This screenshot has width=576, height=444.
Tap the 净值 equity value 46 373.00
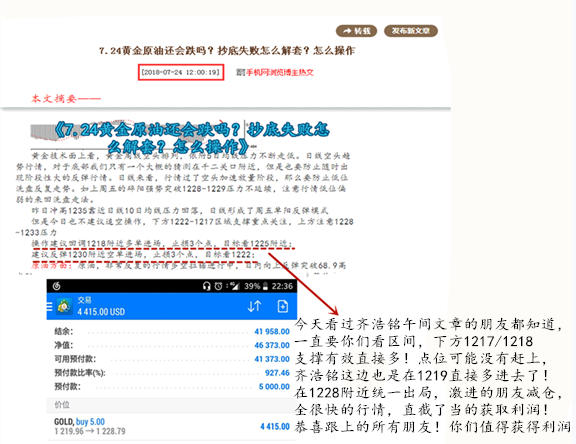pos(272,345)
